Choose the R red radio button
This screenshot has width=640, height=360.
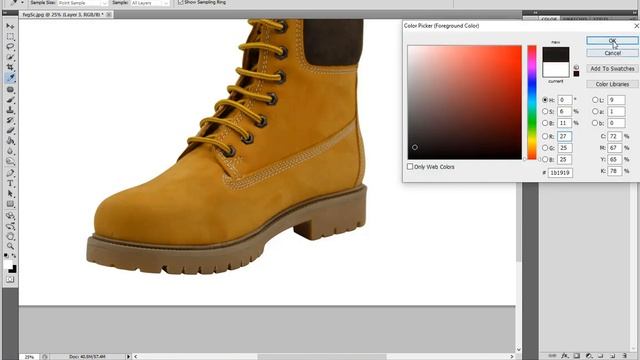(545, 136)
